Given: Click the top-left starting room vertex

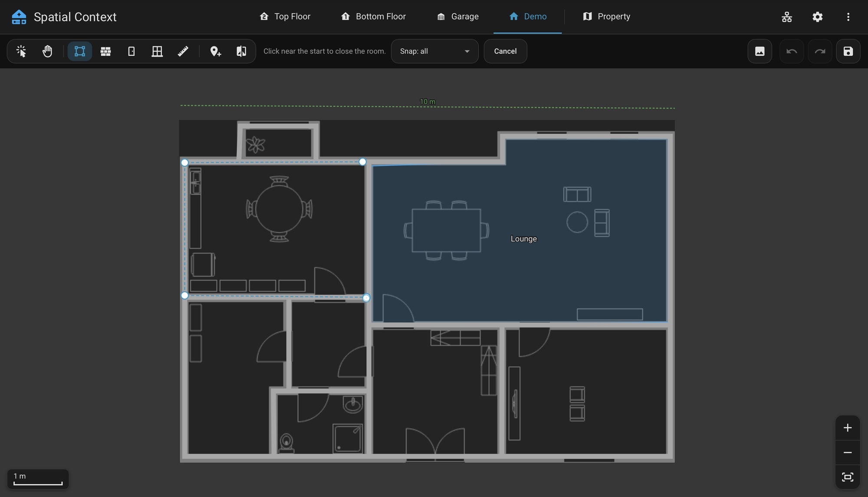Looking at the screenshot, I should click(185, 163).
